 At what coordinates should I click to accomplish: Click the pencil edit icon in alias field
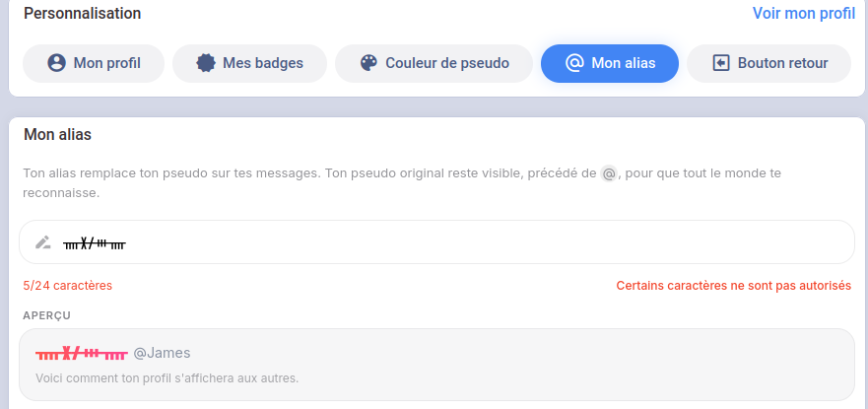(x=43, y=242)
